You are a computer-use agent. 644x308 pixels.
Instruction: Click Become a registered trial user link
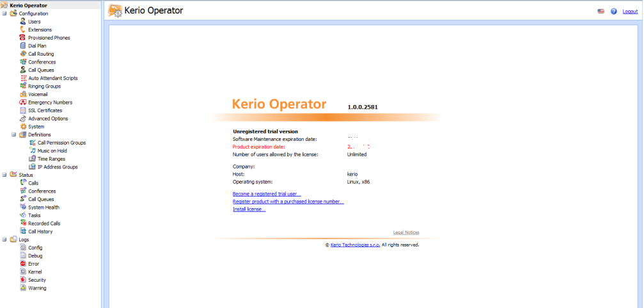(x=267, y=193)
